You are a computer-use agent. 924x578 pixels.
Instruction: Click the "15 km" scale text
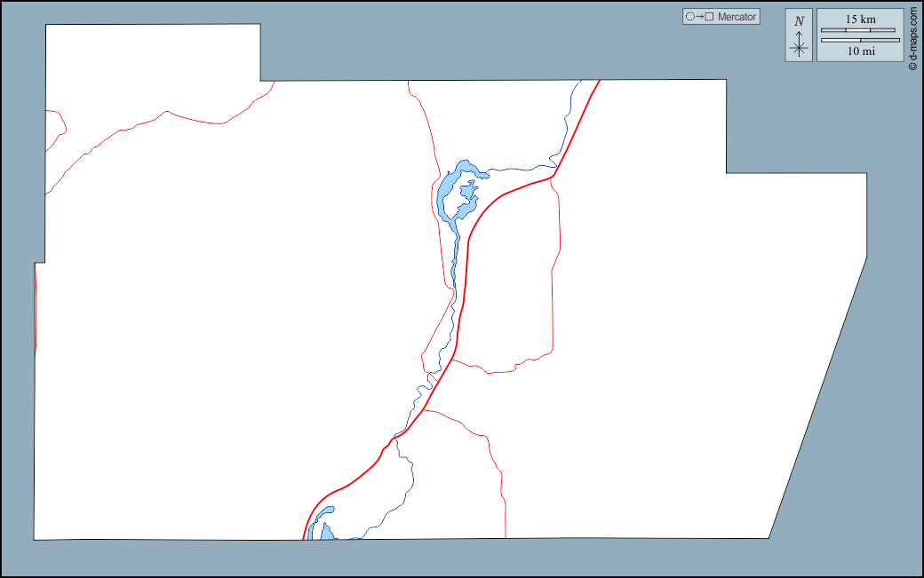860,19
